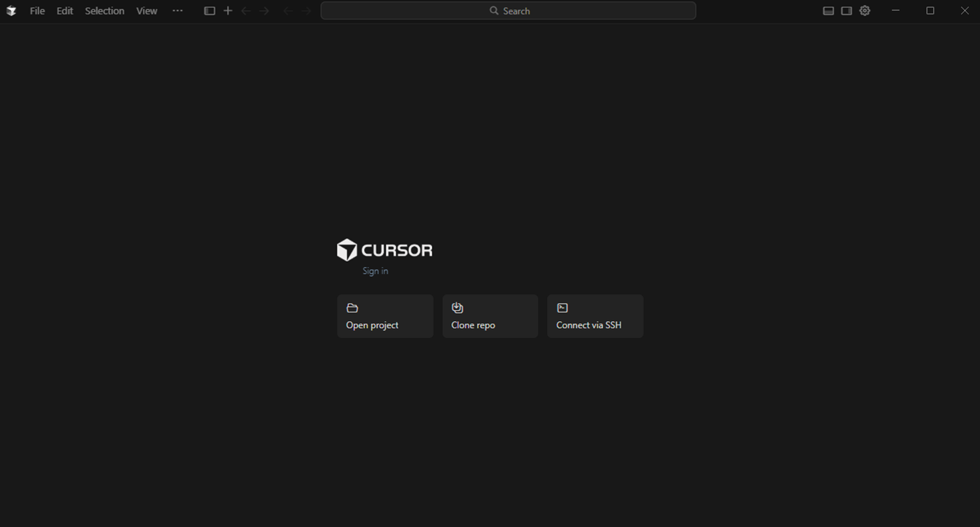This screenshot has height=527, width=980.
Task: Click the Search field in the title bar
Action: pos(508,10)
